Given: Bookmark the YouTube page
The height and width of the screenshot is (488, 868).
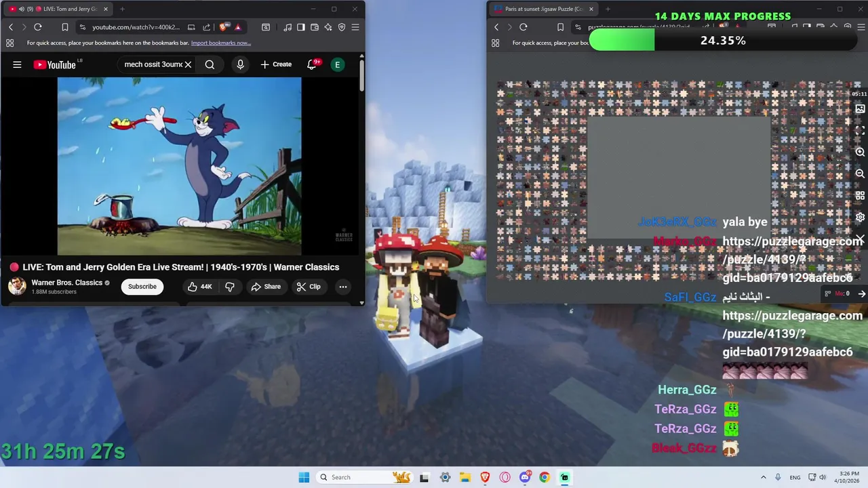Looking at the screenshot, I should (x=64, y=27).
